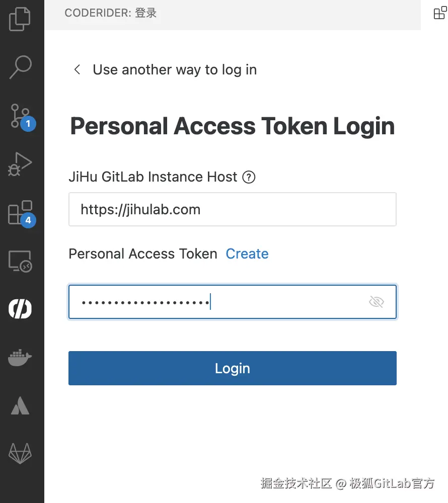
Task: Click the Source Control badge showing 1
Action: pyautogui.click(x=28, y=123)
